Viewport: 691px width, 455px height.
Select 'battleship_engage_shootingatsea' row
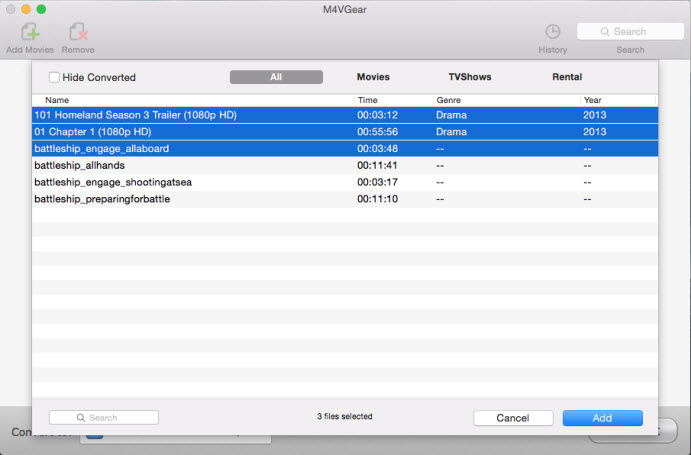coord(345,182)
